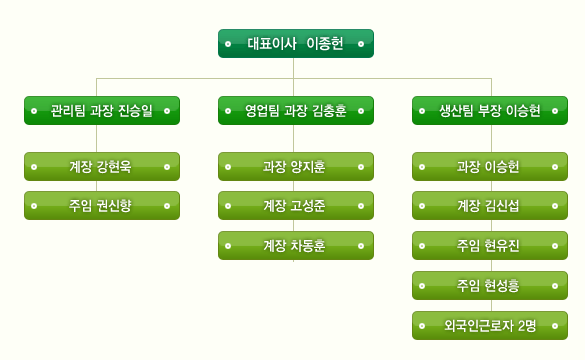Click left dot on 계장 차동훈 box

pos(228,246)
